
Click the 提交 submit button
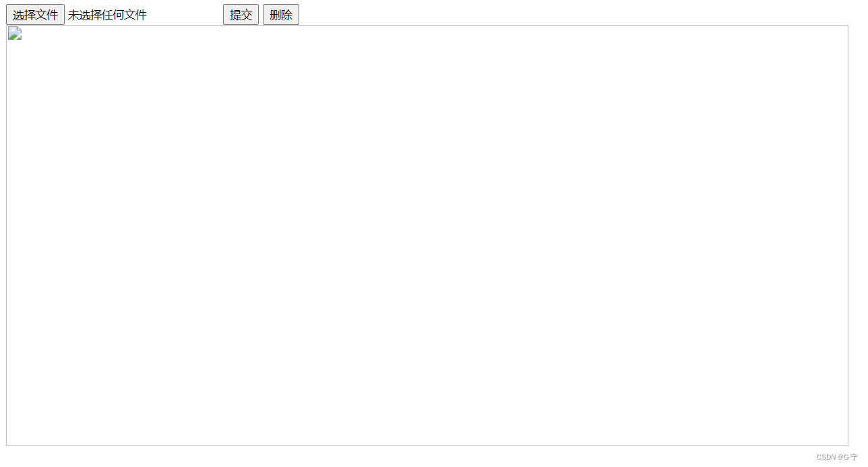[241, 15]
